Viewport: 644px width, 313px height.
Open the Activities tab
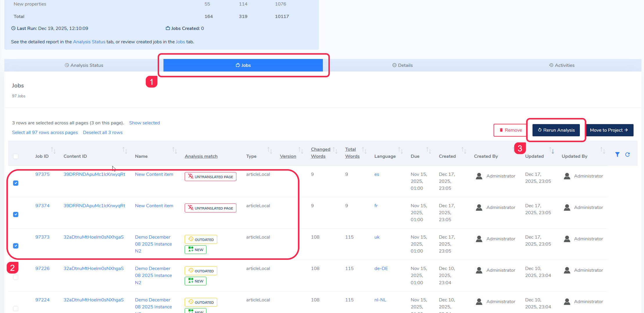pyautogui.click(x=562, y=65)
